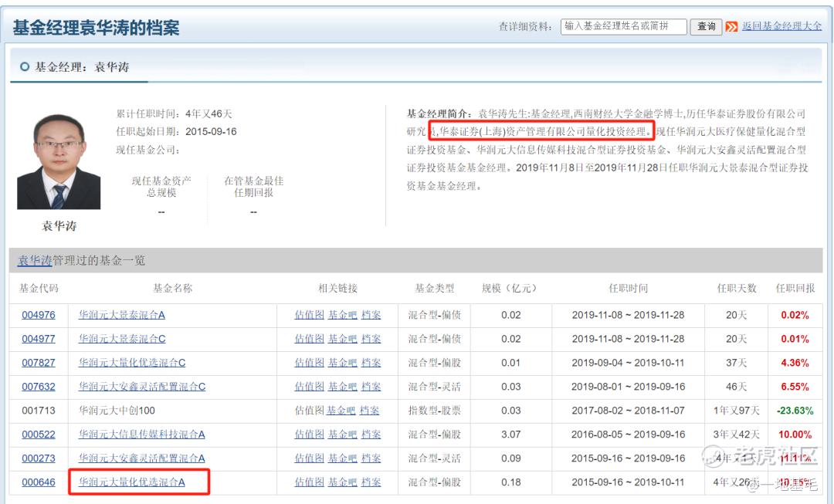Focus the fund manager name search field
The width and height of the screenshot is (834, 504).
tap(623, 26)
